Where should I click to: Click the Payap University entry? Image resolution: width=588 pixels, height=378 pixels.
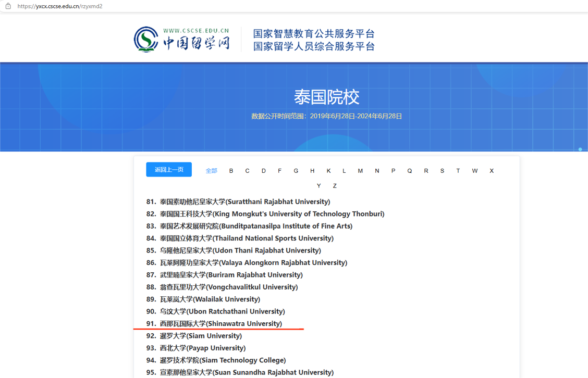196,348
